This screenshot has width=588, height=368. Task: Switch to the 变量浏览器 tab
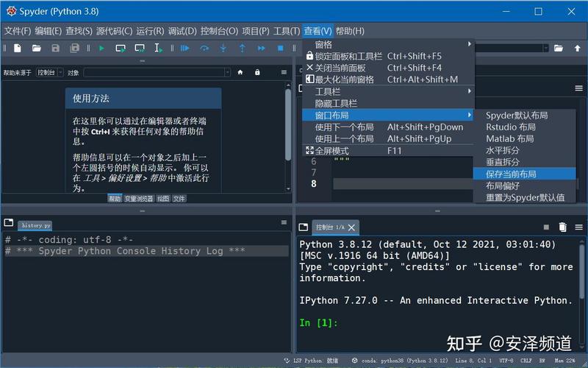click(x=139, y=199)
